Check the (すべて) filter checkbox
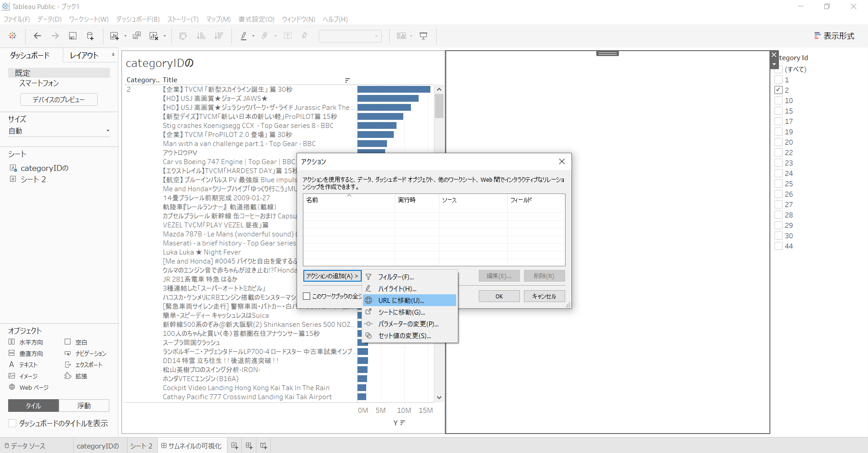 click(x=778, y=70)
